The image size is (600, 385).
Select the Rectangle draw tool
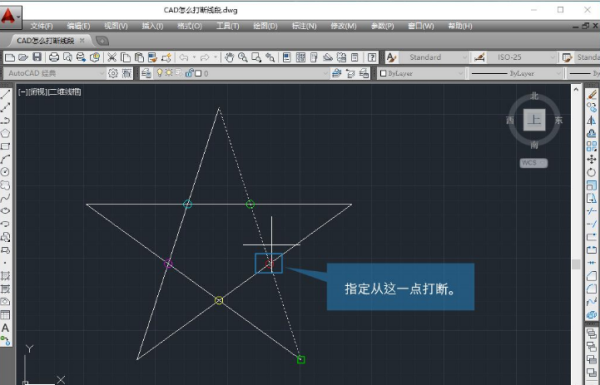click(x=5, y=146)
